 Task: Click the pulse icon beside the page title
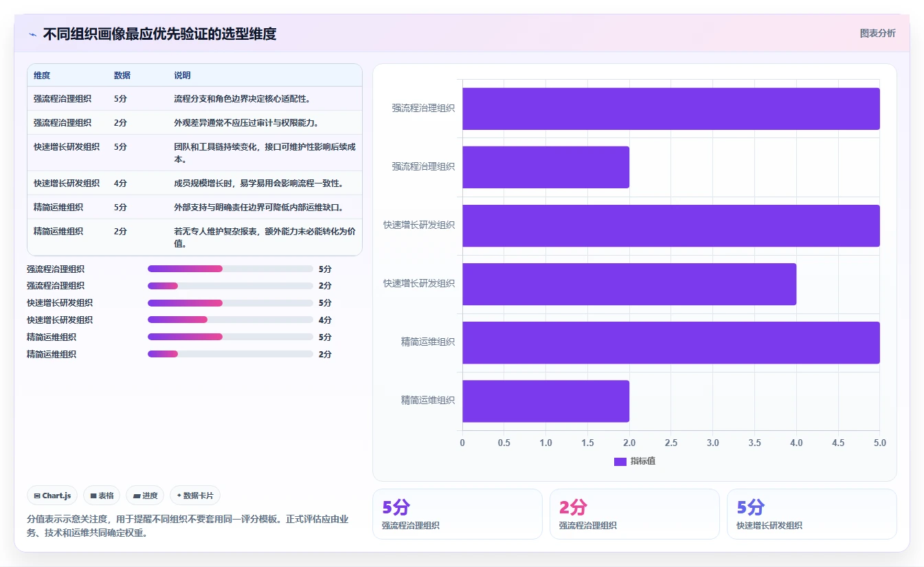(32, 34)
